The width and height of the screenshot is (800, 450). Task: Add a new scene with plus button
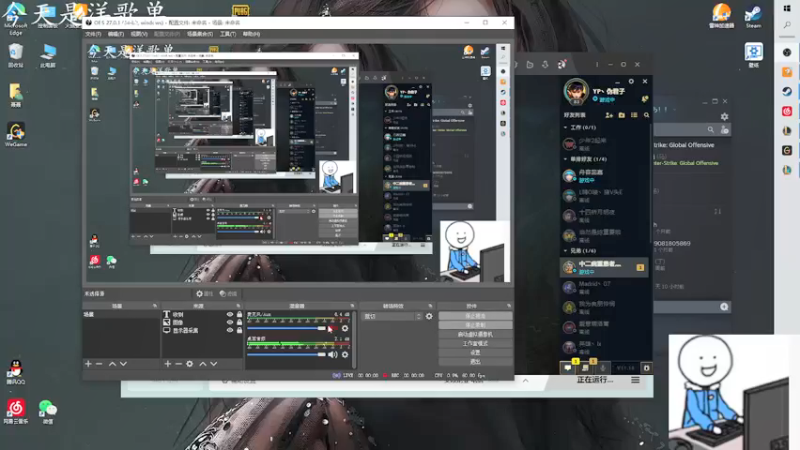coord(88,364)
